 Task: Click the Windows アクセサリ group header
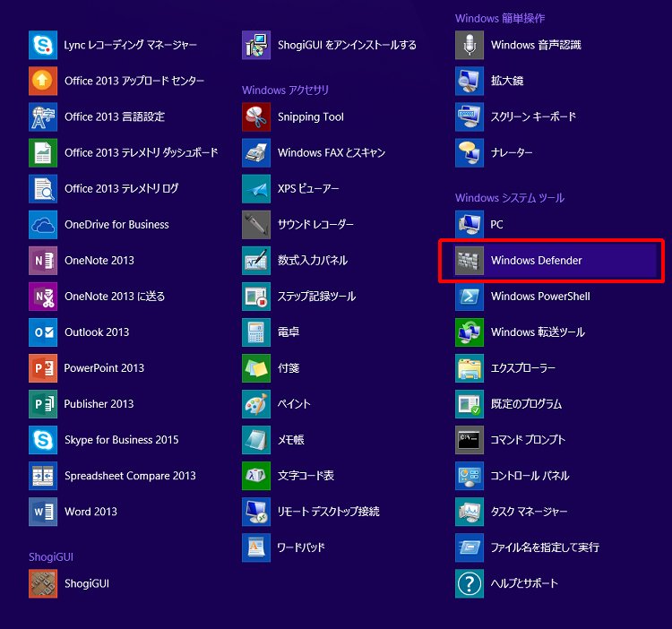(285, 90)
